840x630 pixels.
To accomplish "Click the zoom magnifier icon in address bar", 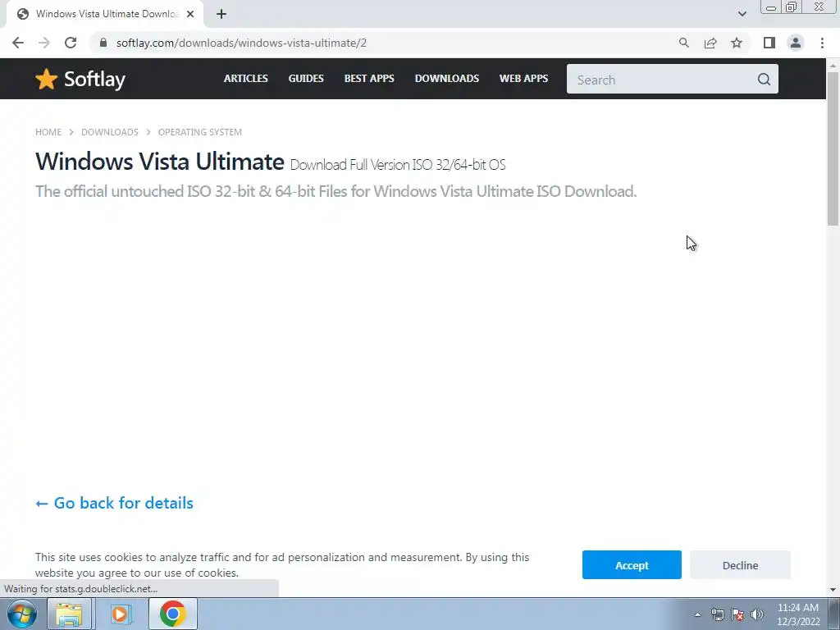I will click(x=683, y=43).
